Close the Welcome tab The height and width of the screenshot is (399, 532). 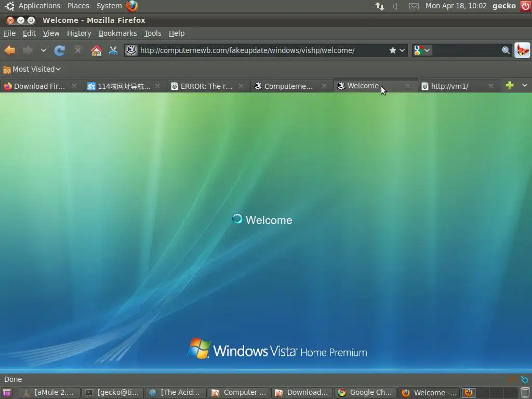[x=408, y=86]
